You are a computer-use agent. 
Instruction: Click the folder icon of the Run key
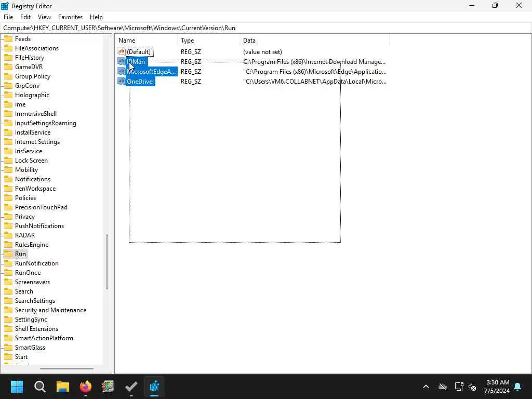pyautogui.click(x=8, y=254)
